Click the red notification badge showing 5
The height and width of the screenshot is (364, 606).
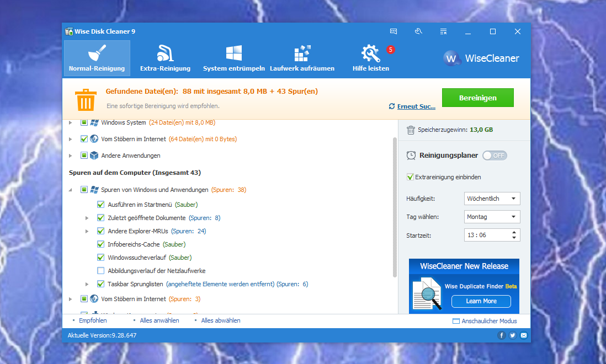[391, 50]
